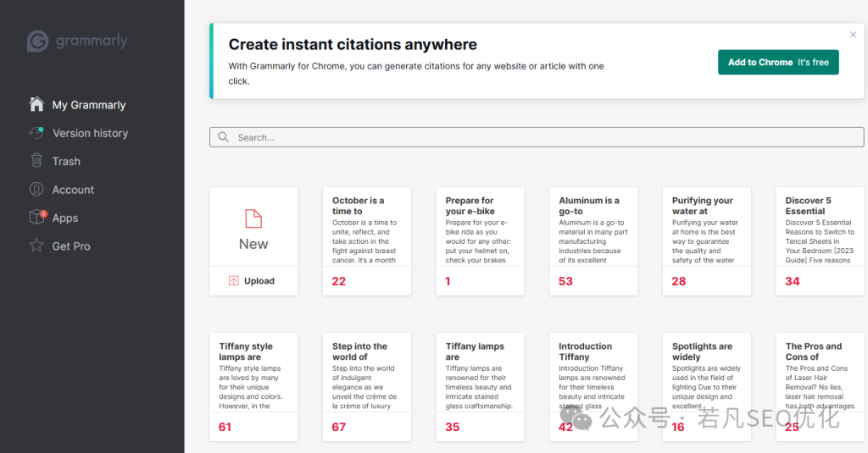Screen dimensions: 868x453
Task: Click alert count 53 on Aluminum card
Action: [x=565, y=281]
